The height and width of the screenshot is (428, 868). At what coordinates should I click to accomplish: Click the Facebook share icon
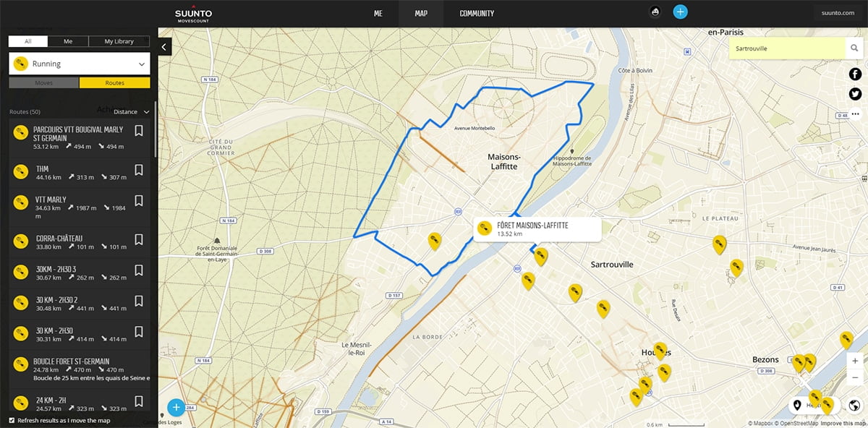click(x=855, y=74)
